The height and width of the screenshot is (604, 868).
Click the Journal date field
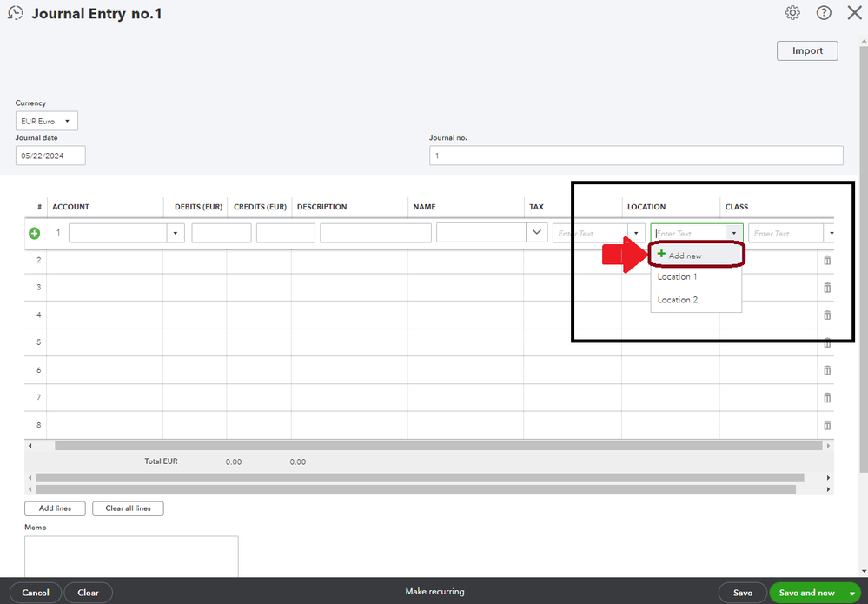point(50,156)
